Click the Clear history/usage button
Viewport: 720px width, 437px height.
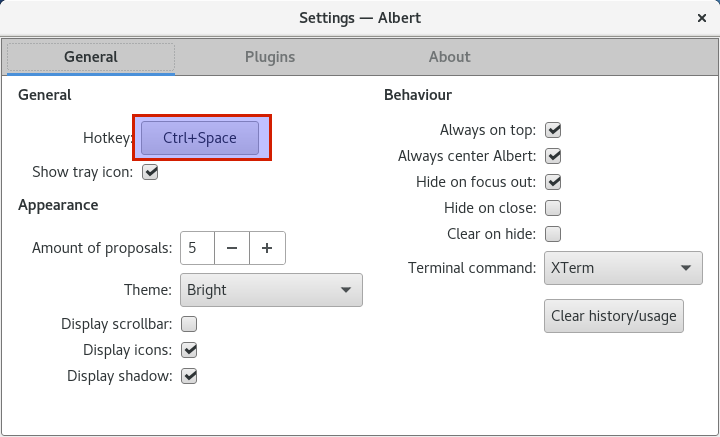613,316
